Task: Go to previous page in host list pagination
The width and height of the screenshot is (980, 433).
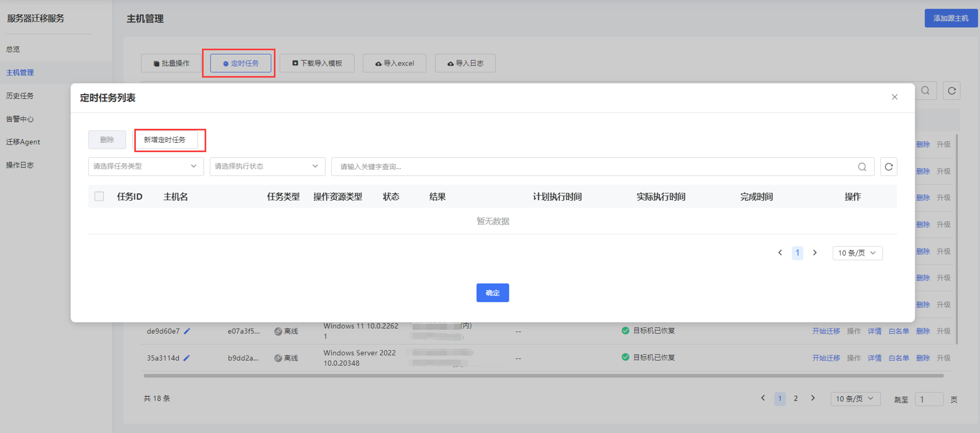Action: tap(763, 398)
